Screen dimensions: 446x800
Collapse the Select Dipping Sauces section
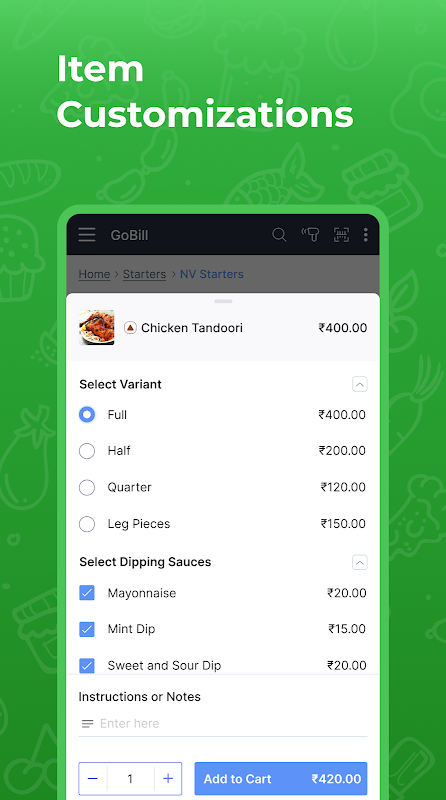tap(360, 562)
